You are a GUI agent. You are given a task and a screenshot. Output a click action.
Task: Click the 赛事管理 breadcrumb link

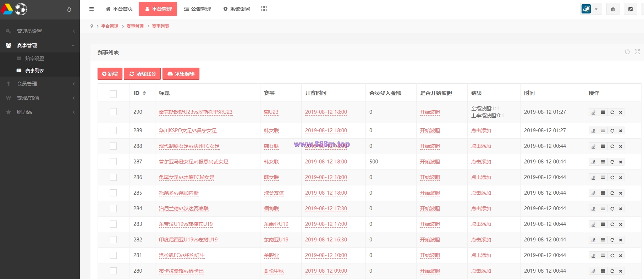click(135, 26)
